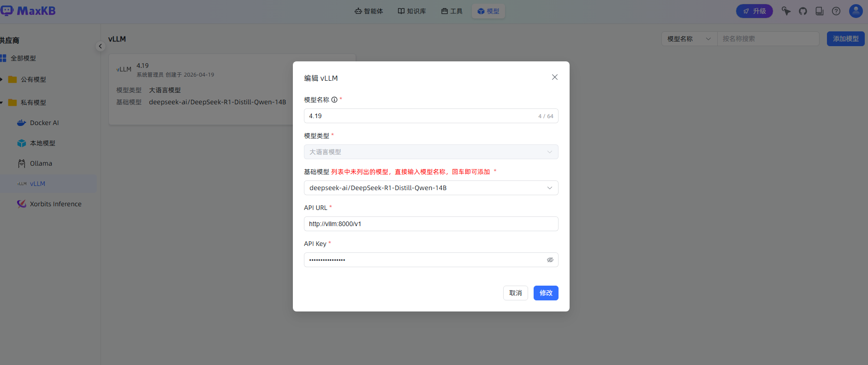Expand the 公有模型 folder
868x365 pixels.
2,79
